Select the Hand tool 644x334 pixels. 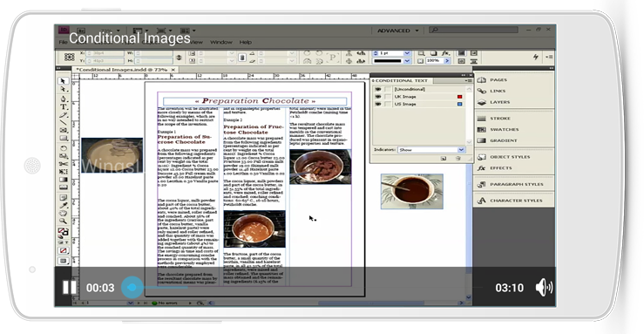63,213
